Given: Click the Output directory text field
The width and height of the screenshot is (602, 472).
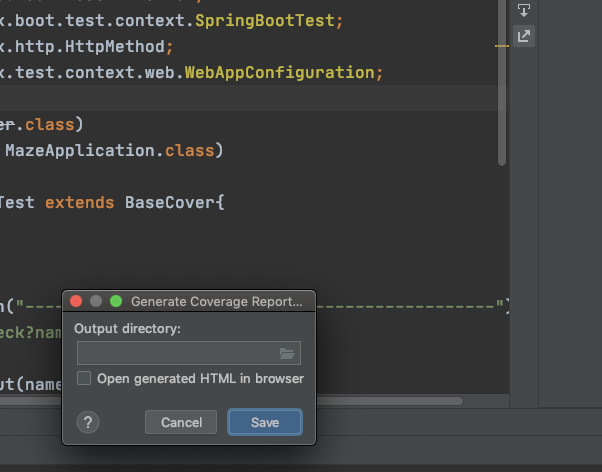Looking at the screenshot, I should point(189,353).
